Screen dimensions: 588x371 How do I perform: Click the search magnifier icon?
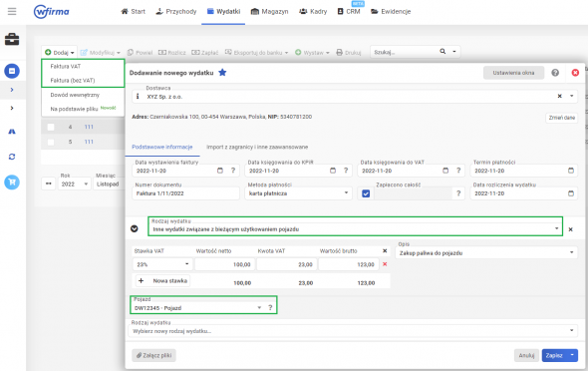[442, 52]
